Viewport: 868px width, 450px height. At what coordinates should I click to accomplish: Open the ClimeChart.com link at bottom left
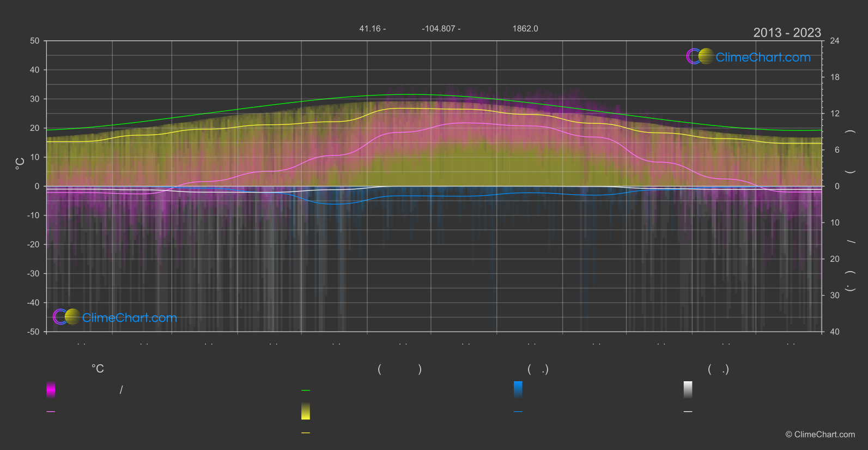(x=130, y=317)
